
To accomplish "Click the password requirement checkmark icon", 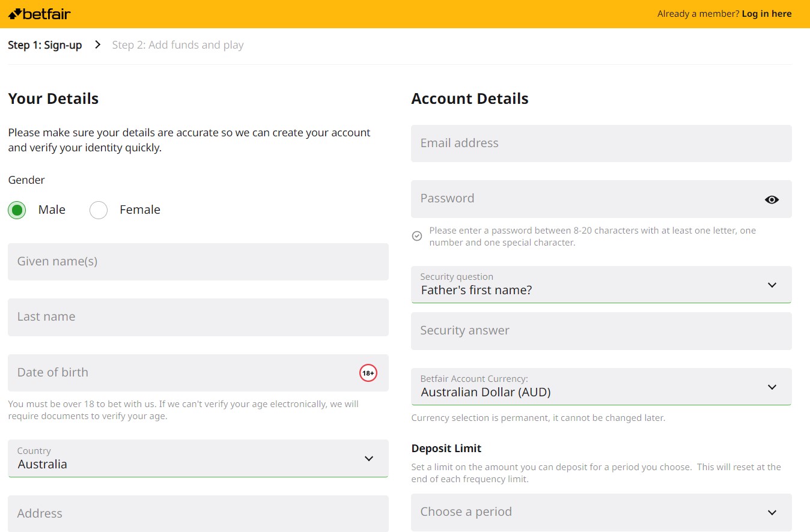I will (417, 236).
